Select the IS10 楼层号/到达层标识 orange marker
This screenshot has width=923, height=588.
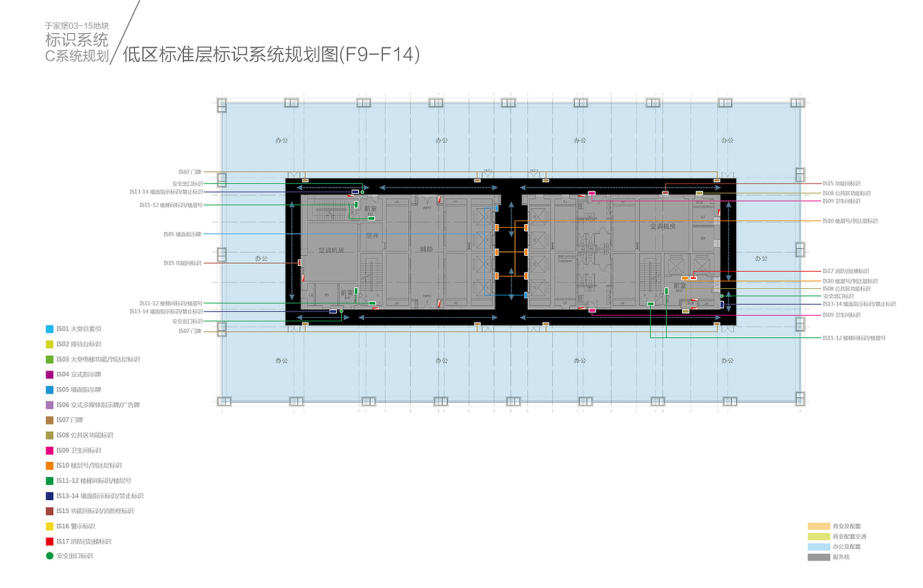[x=49, y=465]
